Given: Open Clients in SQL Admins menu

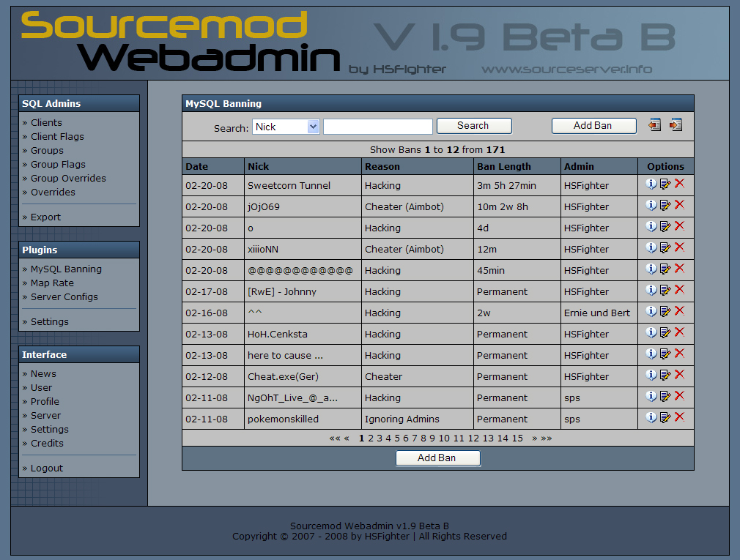Looking at the screenshot, I should [x=46, y=122].
